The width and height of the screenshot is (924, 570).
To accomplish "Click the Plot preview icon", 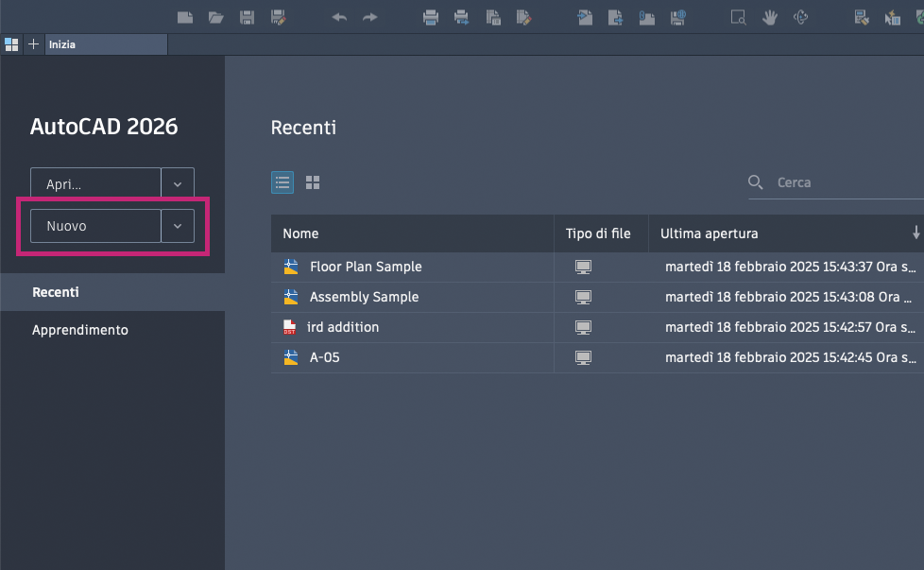I will pos(493,18).
